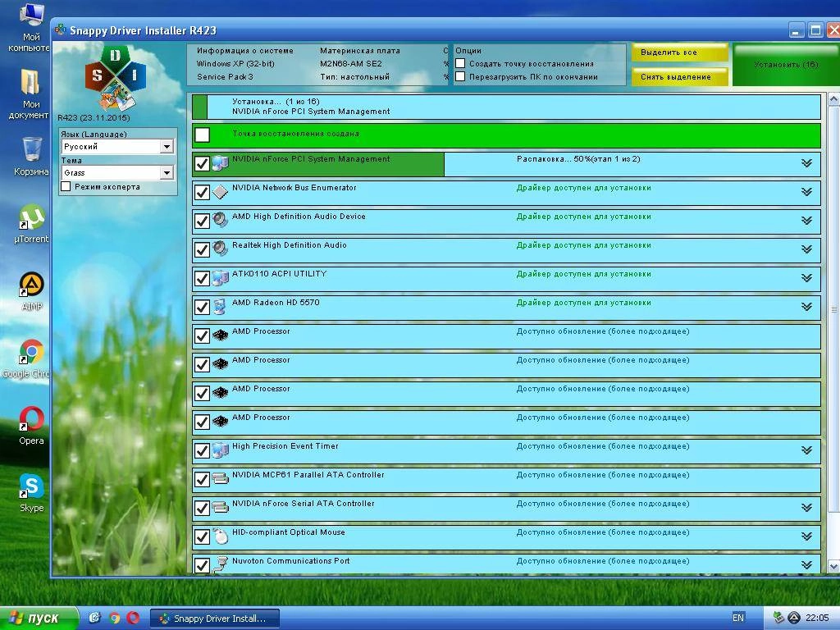Launch Opera from the quick launch bar
This screenshot has width=840, height=630.
(x=133, y=618)
